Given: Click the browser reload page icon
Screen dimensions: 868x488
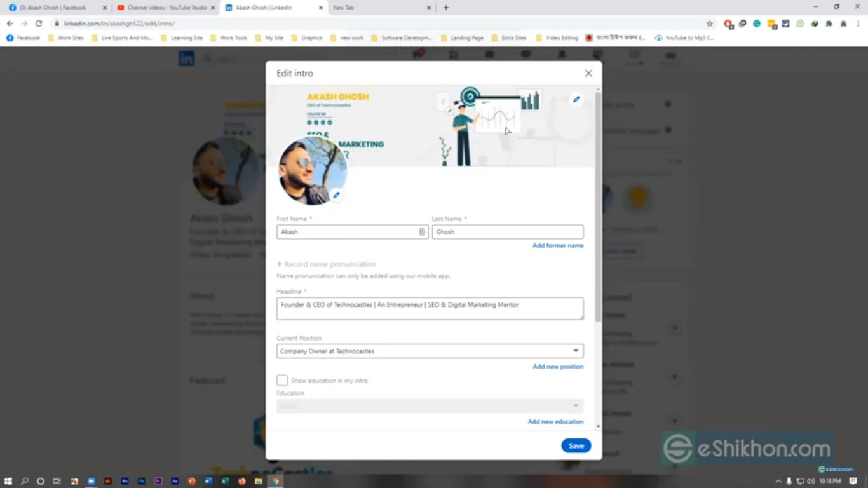Looking at the screenshot, I should pos(39,24).
